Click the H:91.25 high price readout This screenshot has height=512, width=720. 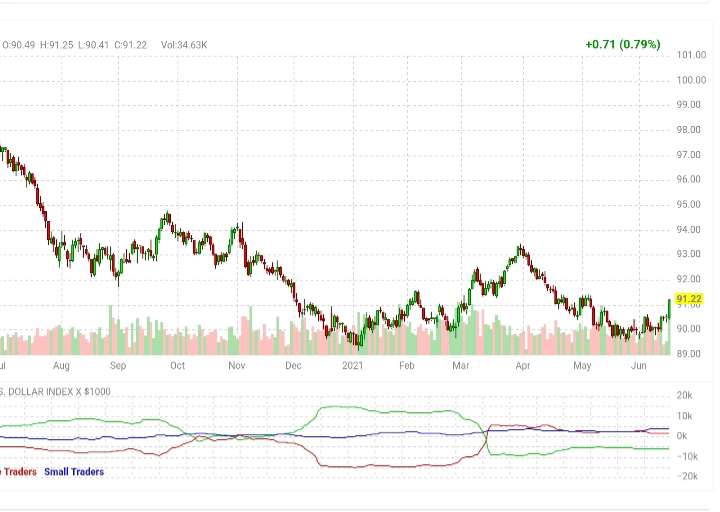pos(58,44)
